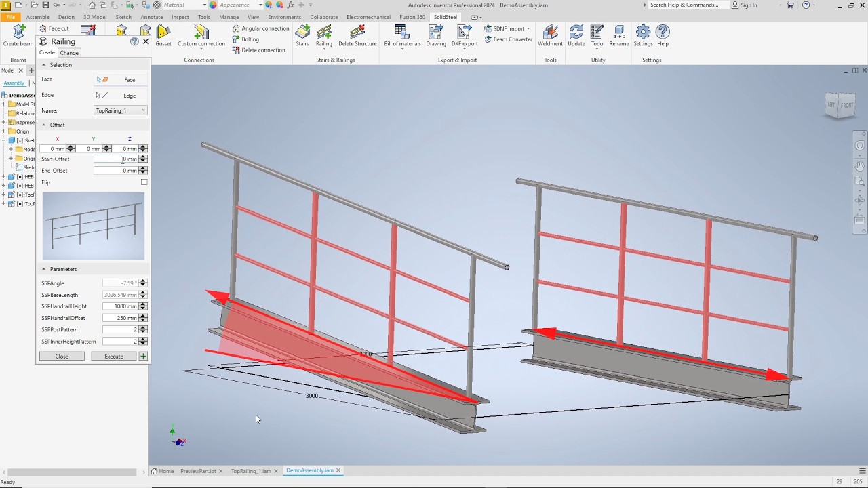Switch to the Assemble ribbon tab
The image size is (868, 488).
[37, 17]
